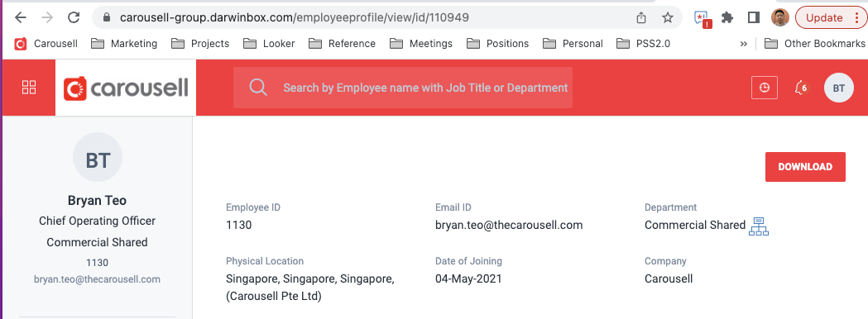The height and width of the screenshot is (319, 868).
Task: Open the Looker bookmarks folder
Action: [269, 44]
